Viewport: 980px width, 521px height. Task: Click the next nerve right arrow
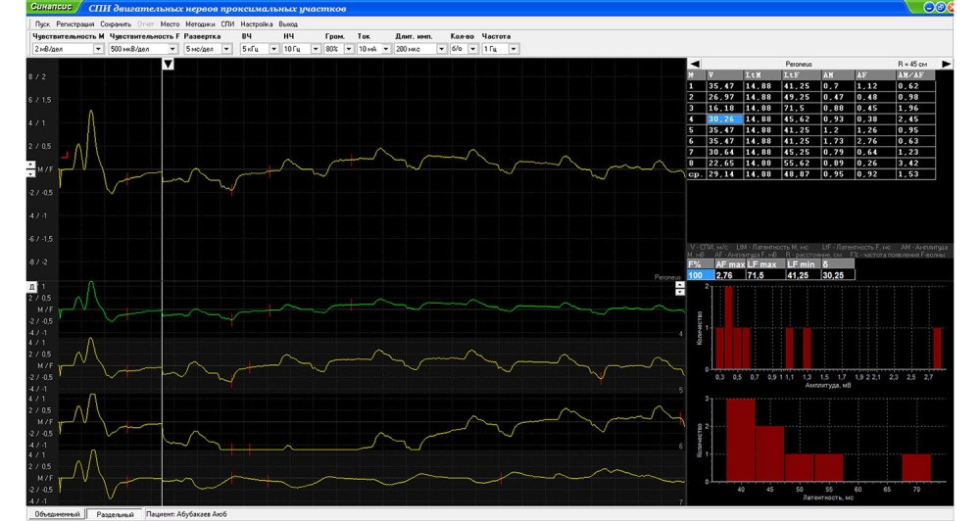[946, 64]
